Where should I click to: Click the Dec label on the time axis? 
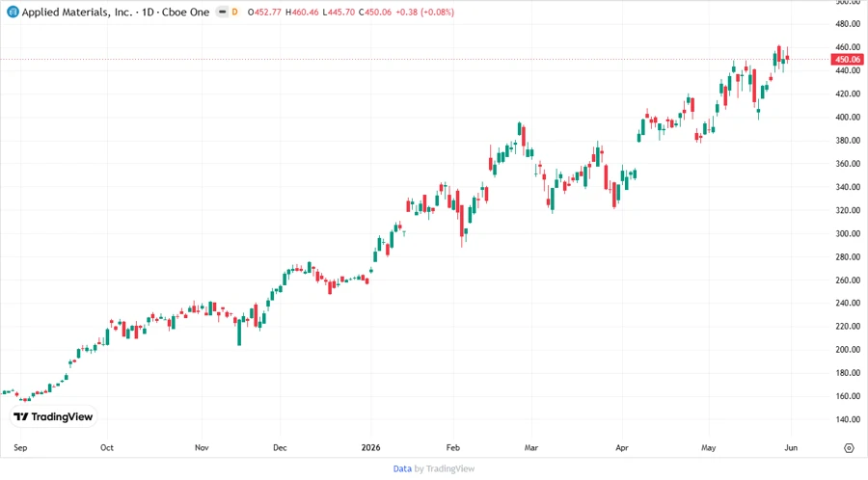[x=280, y=447]
